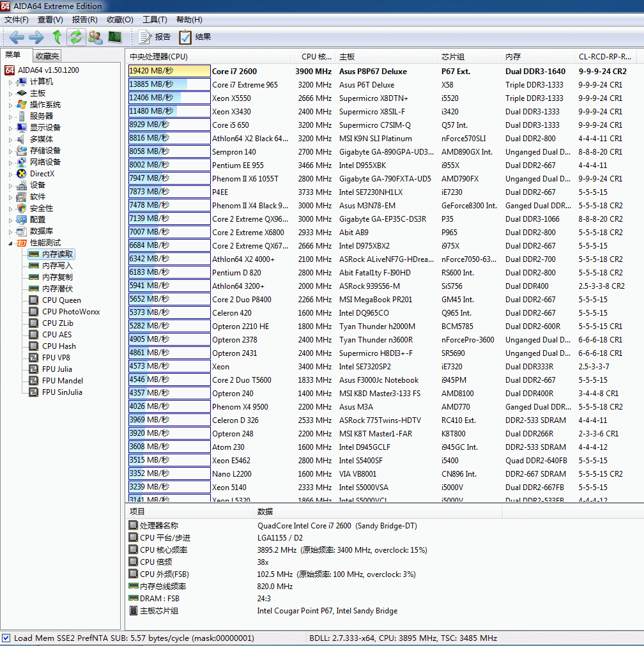Click the green Refresh arrows toolbar icon
This screenshot has height=646, width=644.
76,37
